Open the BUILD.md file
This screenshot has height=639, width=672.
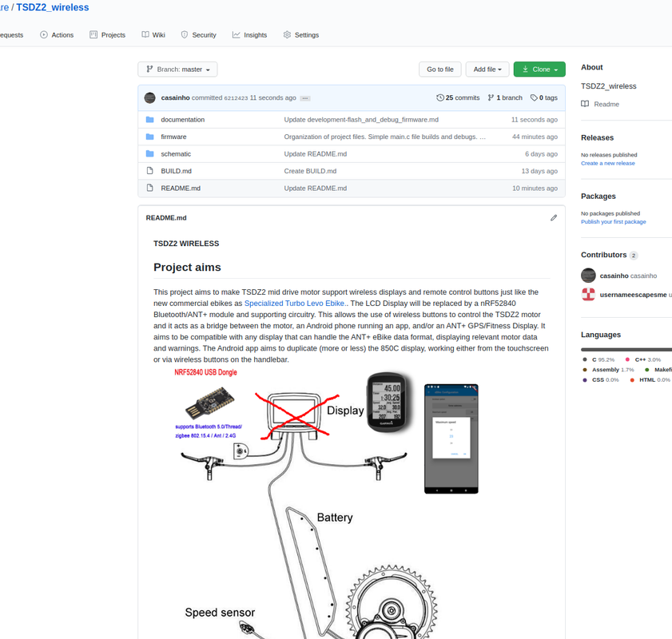click(176, 171)
